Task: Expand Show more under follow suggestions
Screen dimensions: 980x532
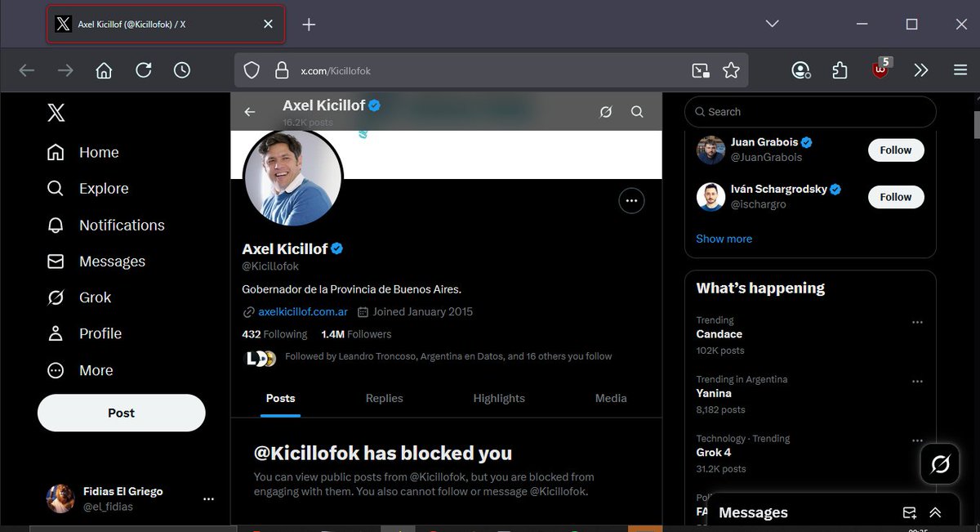Action: pyautogui.click(x=724, y=238)
